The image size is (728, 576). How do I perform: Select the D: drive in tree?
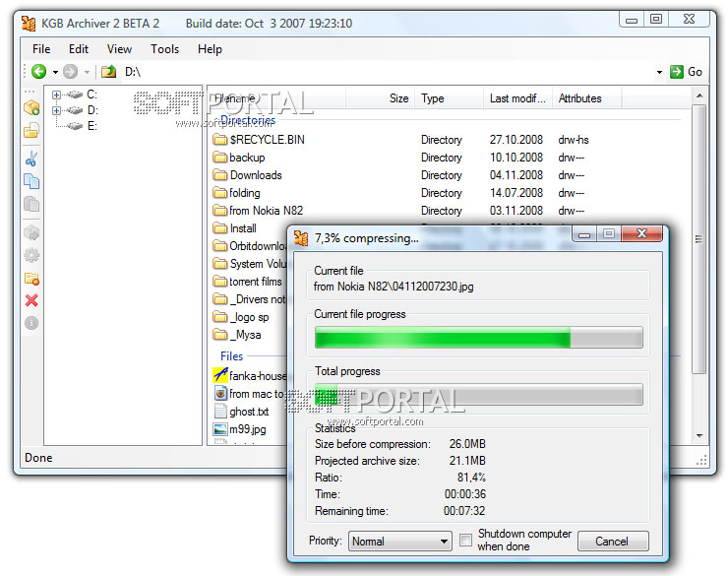coord(92,110)
